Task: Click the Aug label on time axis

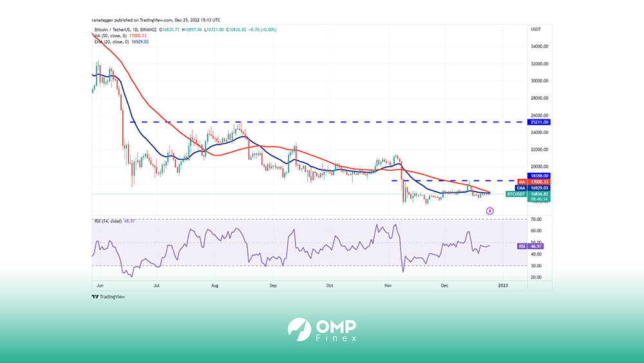Action: pyautogui.click(x=214, y=285)
